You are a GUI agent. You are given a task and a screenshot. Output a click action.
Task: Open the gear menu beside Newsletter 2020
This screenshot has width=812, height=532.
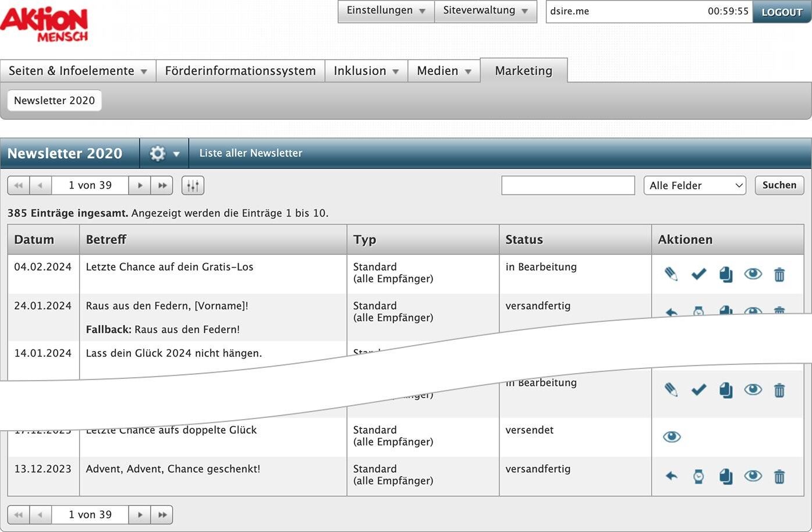(x=165, y=154)
